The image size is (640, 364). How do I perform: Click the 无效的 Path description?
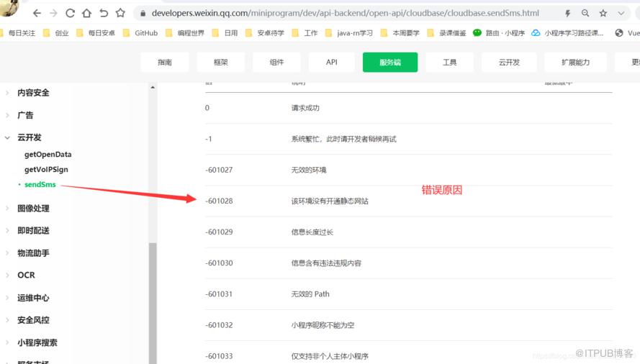[310, 294]
